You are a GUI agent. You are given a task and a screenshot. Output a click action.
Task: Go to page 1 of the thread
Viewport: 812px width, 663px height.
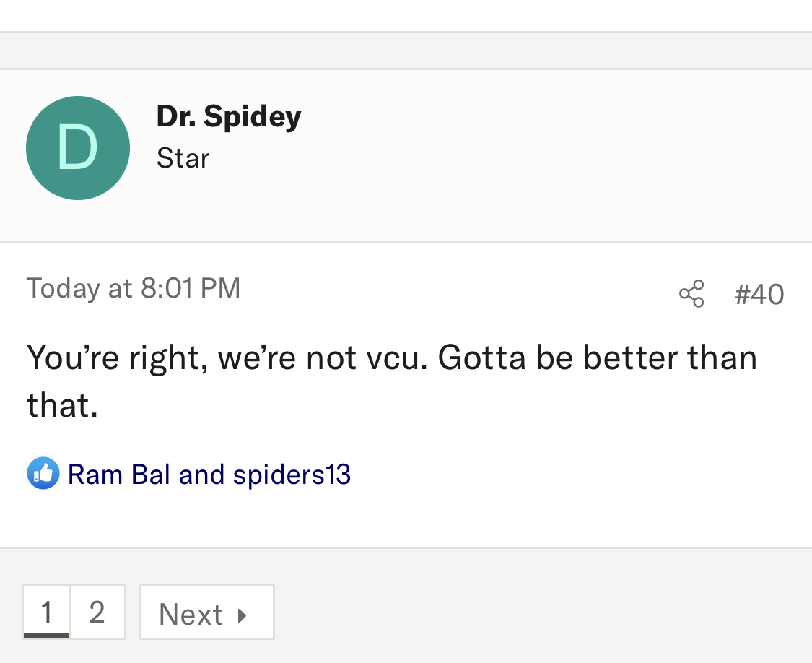pyautogui.click(x=47, y=612)
